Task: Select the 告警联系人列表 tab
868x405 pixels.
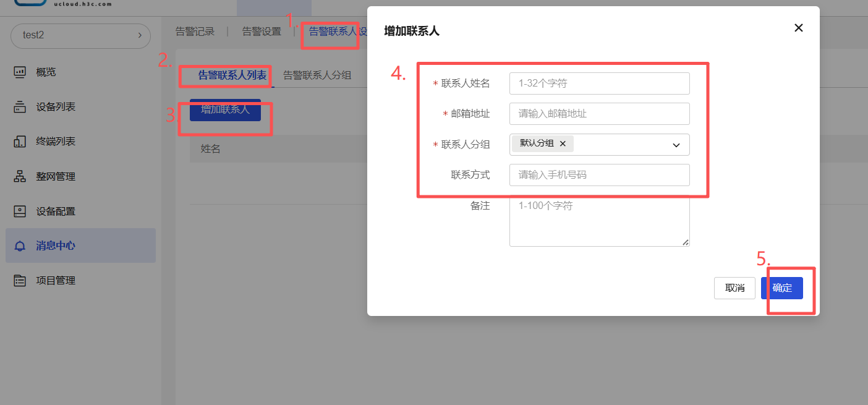Action: [x=232, y=75]
